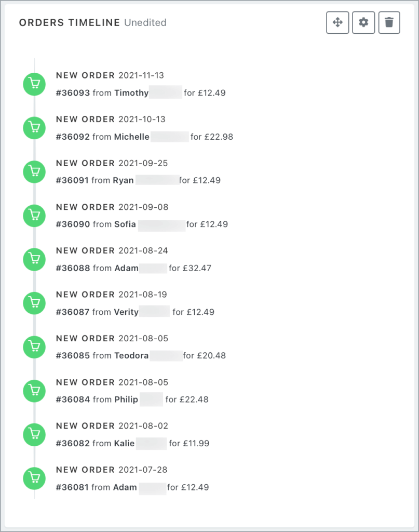Screen dimensions: 419x532
Task: Click the Orders Timeline title
Action: (x=70, y=23)
